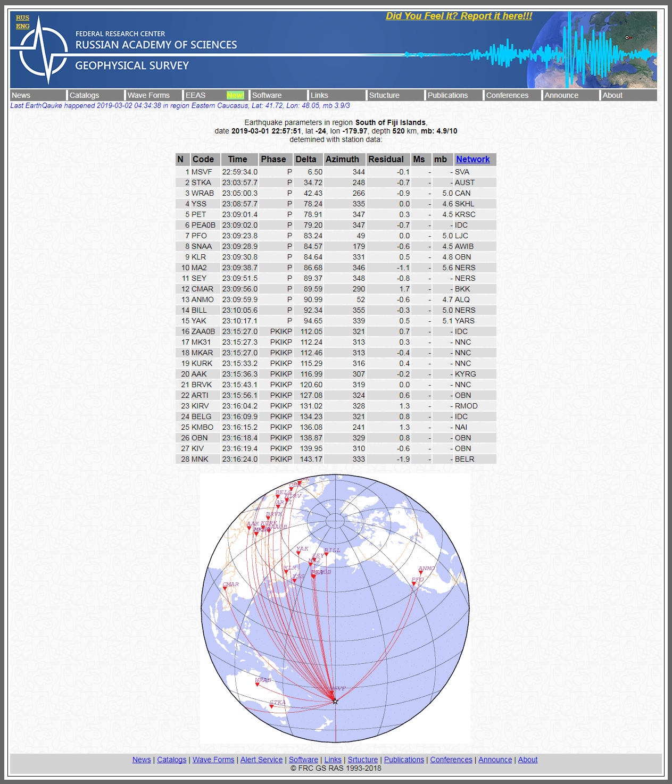Image resolution: width=672 pixels, height=784 pixels.
Task: Open the About menu in top navigation
Action: (x=612, y=95)
